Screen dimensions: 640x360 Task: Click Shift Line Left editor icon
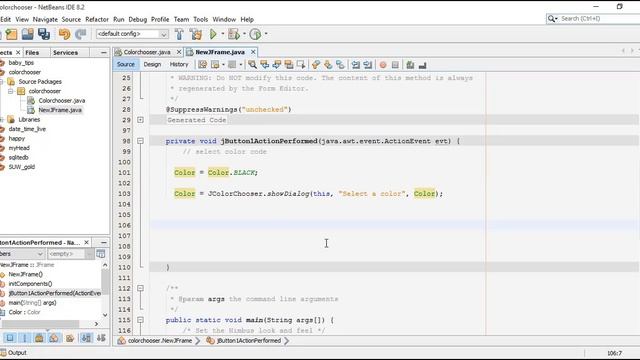pyautogui.click(x=356, y=64)
